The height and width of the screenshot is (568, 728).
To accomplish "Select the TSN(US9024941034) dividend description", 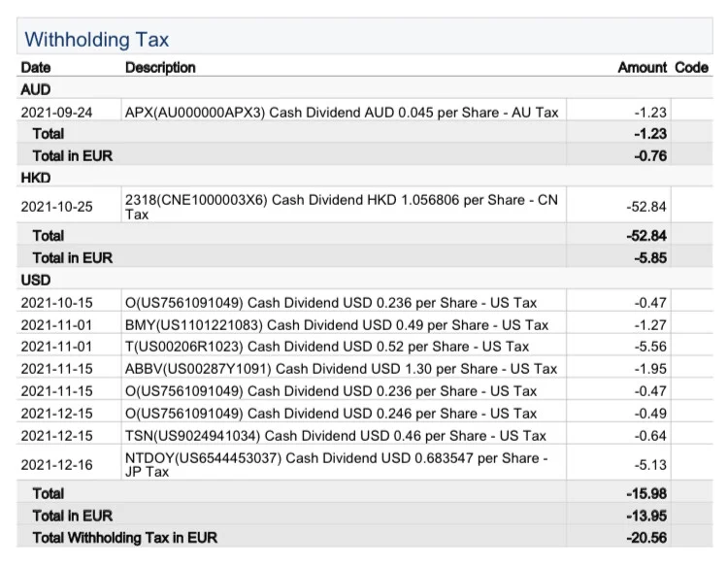I will pyautogui.click(x=335, y=436).
